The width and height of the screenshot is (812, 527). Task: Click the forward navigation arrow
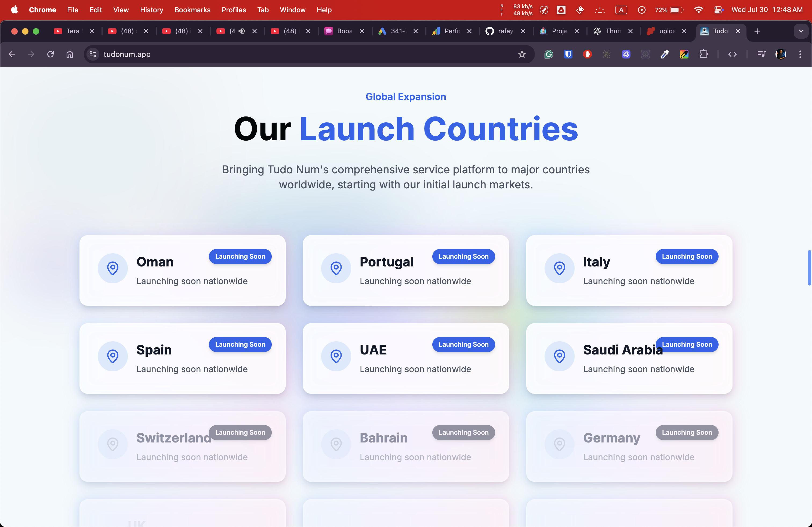[31, 54]
